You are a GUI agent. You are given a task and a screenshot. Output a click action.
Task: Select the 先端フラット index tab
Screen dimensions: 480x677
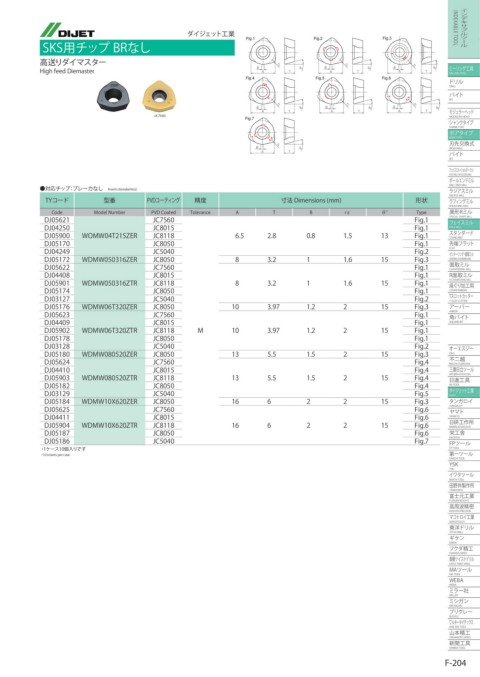(x=464, y=245)
